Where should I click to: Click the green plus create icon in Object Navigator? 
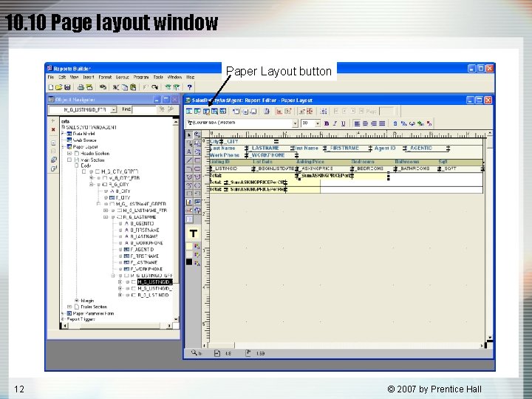(53, 120)
